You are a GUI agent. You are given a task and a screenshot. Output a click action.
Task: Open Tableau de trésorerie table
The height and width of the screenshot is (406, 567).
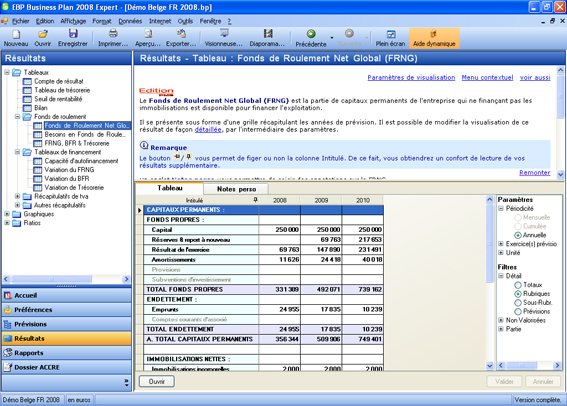tap(62, 90)
